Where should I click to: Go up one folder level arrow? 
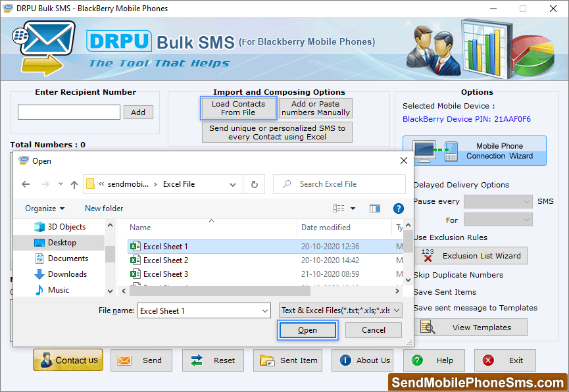click(74, 184)
